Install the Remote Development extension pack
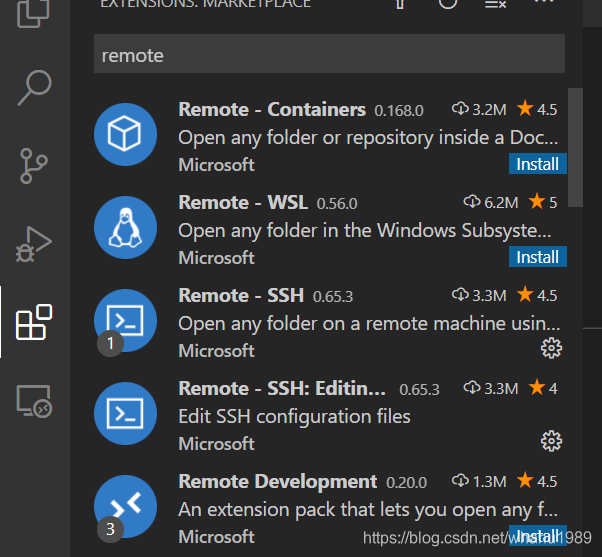602x557 pixels. [538, 536]
